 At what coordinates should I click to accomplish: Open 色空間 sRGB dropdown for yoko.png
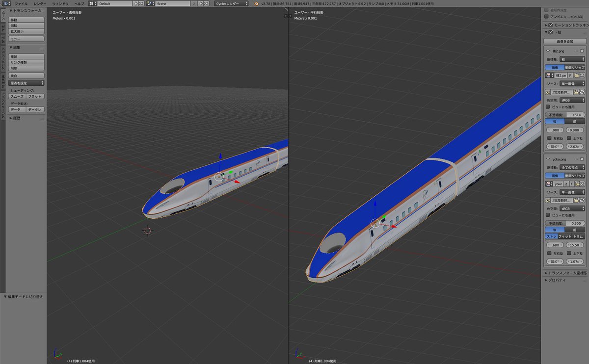click(572, 208)
